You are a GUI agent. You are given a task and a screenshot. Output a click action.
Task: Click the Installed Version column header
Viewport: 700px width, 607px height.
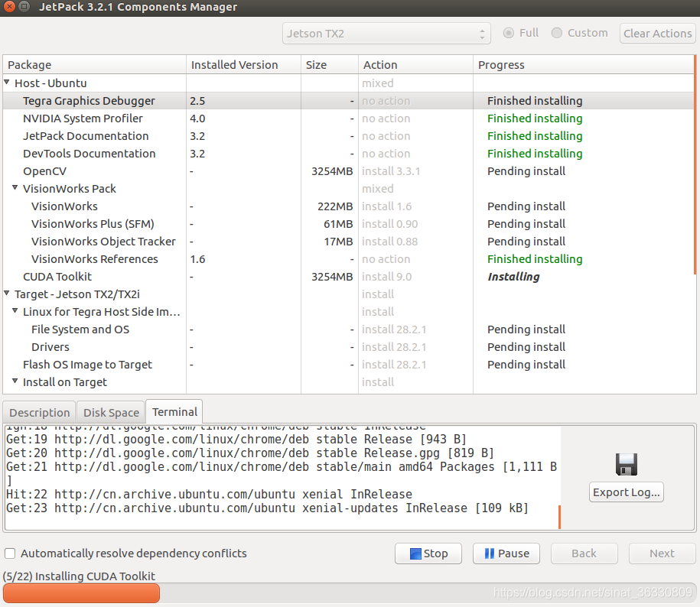click(244, 65)
